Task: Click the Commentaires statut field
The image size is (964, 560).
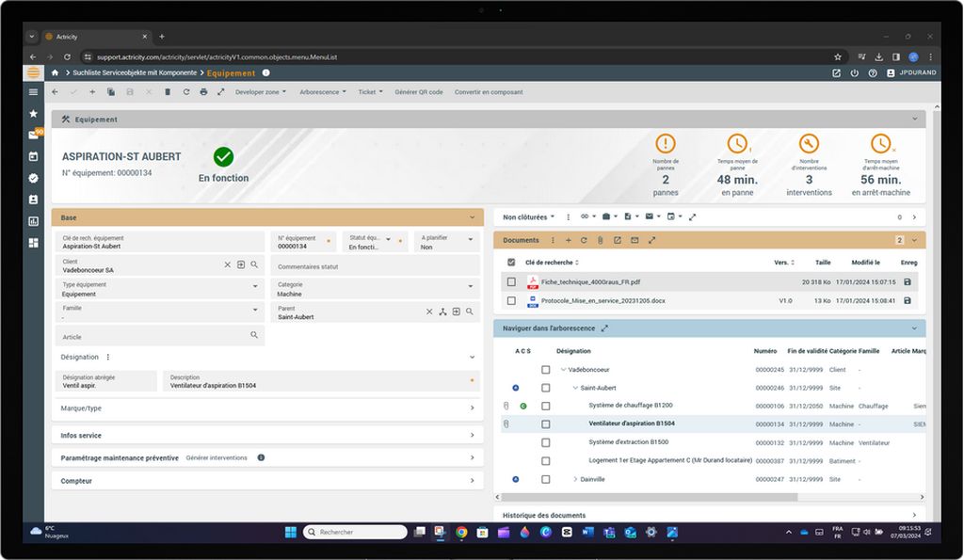Action: click(376, 265)
